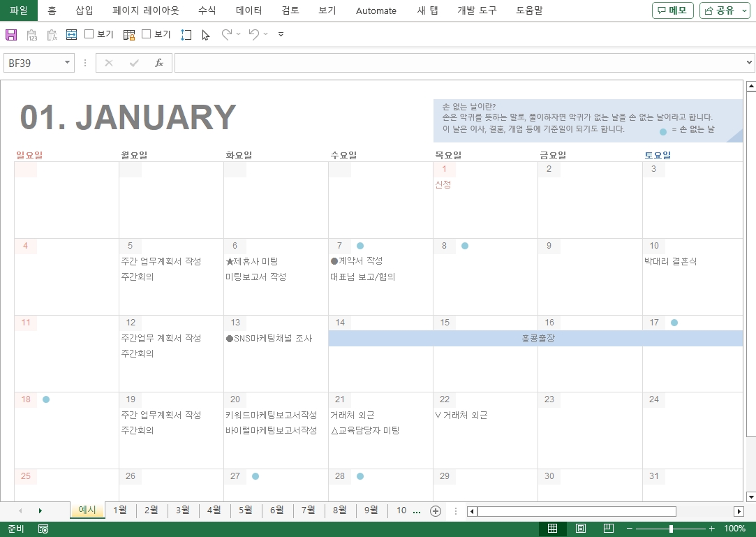Click the Insert Function fx icon
This screenshot has height=537, width=756.
pyautogui.click(x=159, y=63)
